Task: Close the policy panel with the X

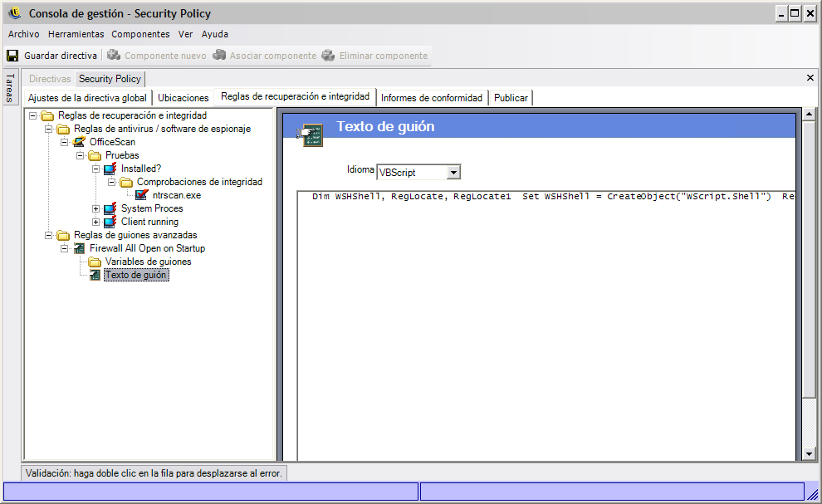Action: click(x=810, y=77)
